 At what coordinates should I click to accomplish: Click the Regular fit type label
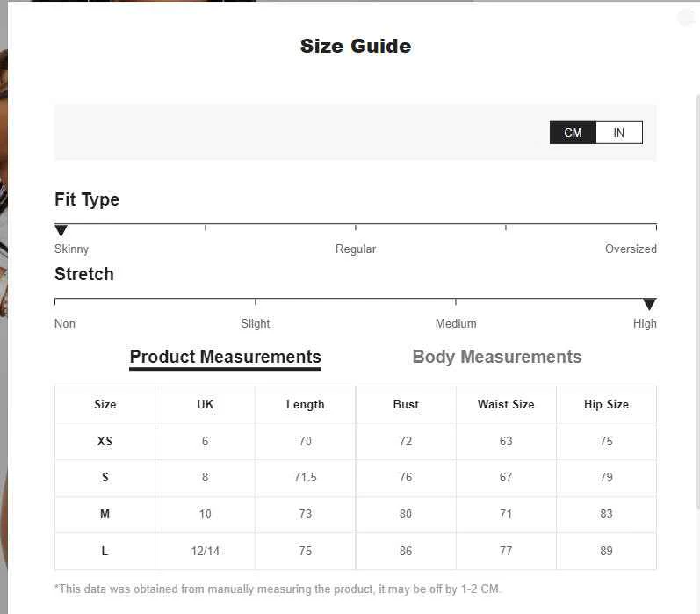[x=356, y=249]
